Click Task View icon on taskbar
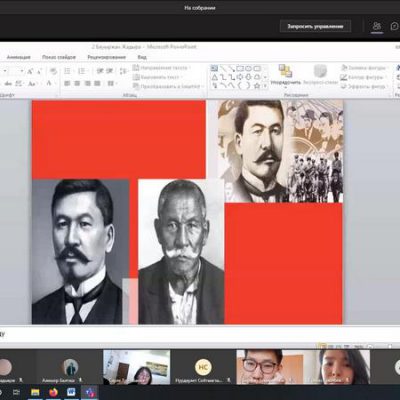The height and width of the screenshot is (400, 400). 17,393
